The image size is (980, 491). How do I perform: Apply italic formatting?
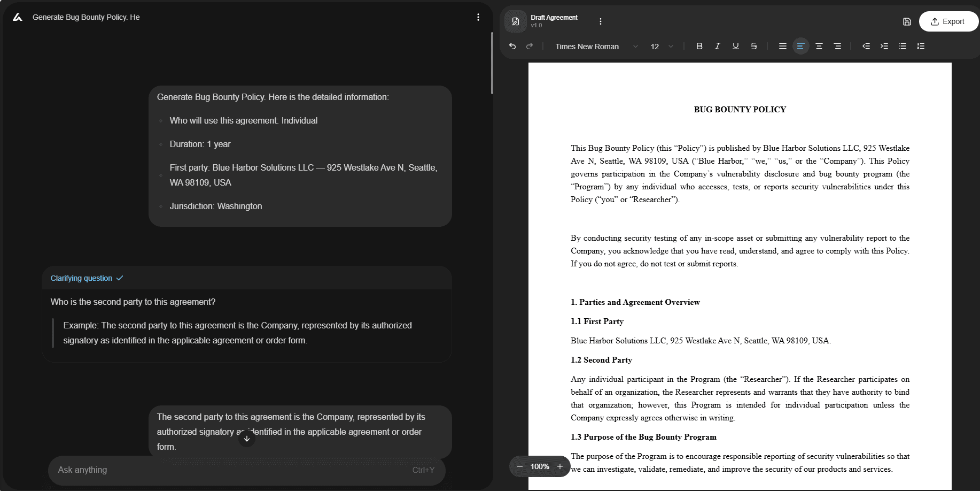[x=717, y=46]
